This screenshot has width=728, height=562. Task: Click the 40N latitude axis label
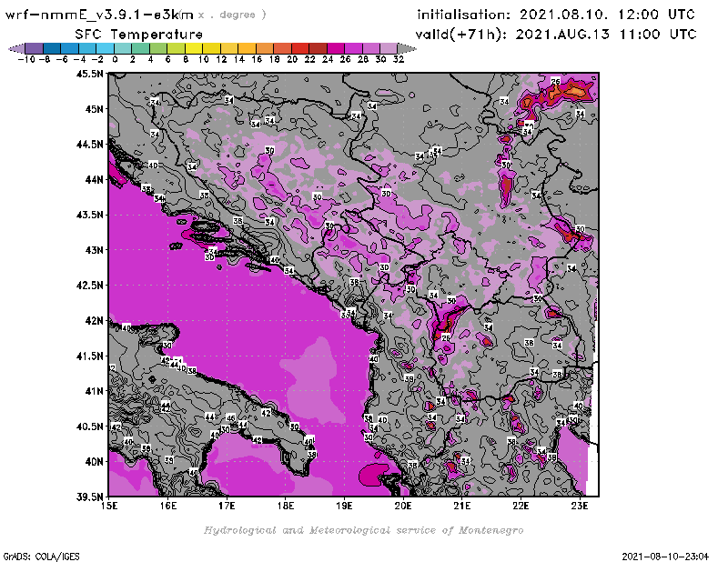click(x=94, y=462)
